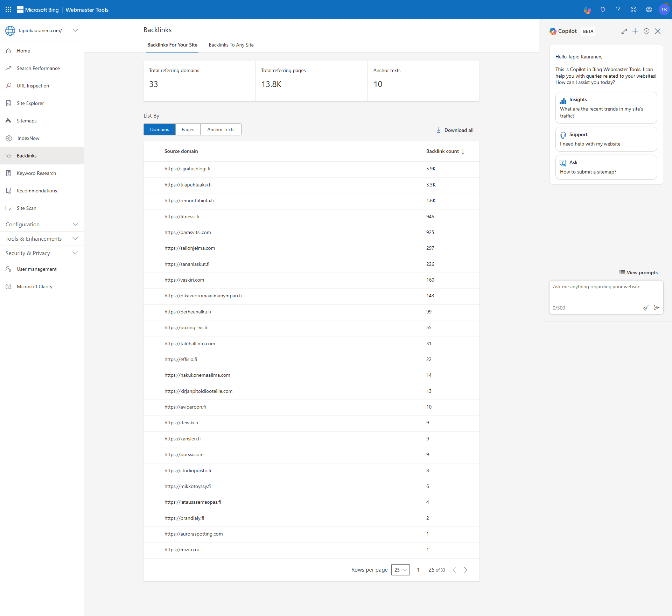
Task: Open Home in the sidebar
Action: (x=42, y=51)
